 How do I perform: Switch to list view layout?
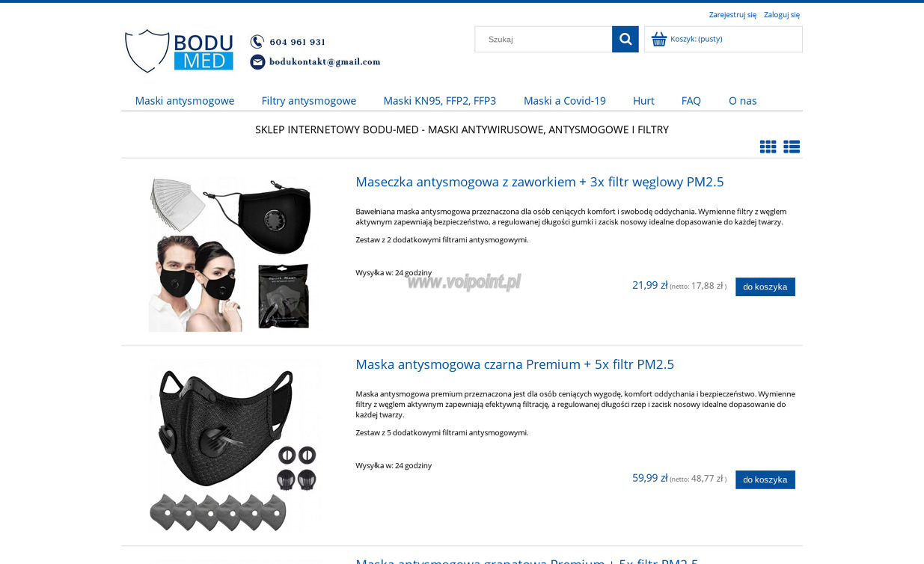(x=792, y=147)
